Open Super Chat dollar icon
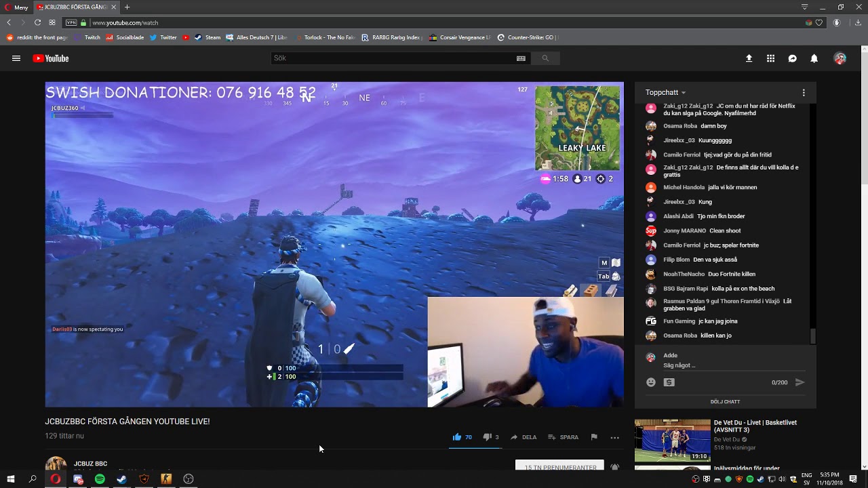Image resolution: width=868 pixels, height=488 pixels. coord(669,382)
